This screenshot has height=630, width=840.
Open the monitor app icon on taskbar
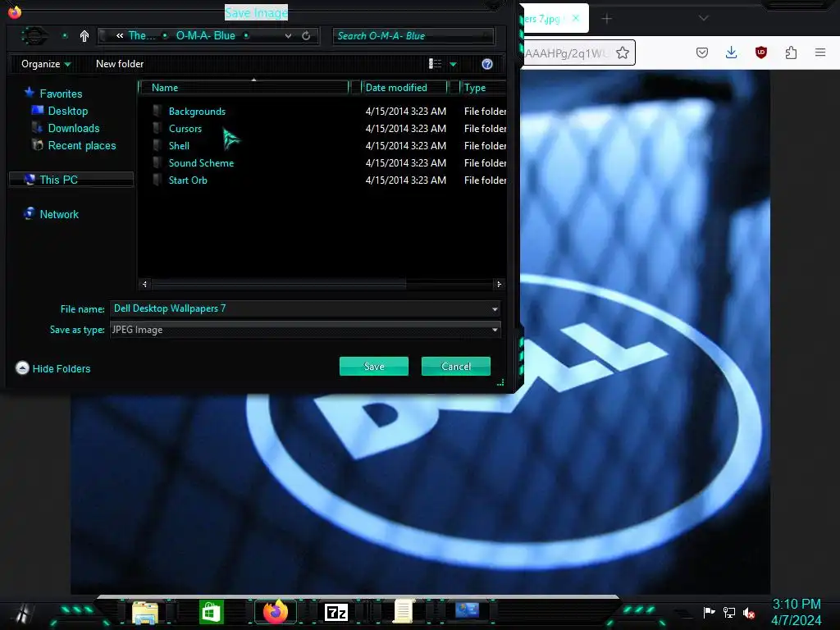(x=467, y=610)
